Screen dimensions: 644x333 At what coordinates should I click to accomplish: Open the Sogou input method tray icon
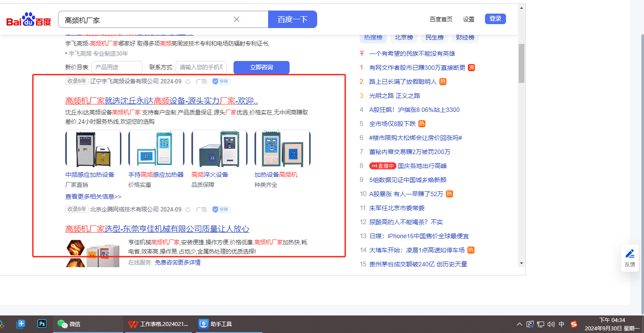click(574, 325)
